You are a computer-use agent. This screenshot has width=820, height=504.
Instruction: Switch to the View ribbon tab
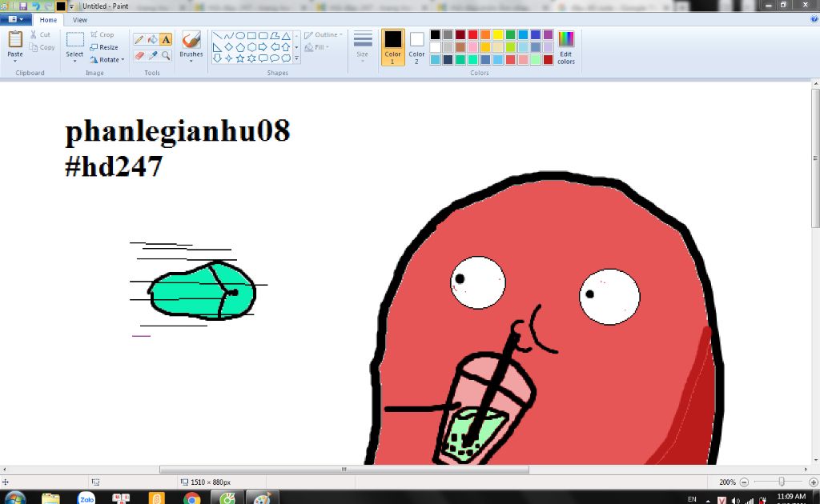[80, 20]
